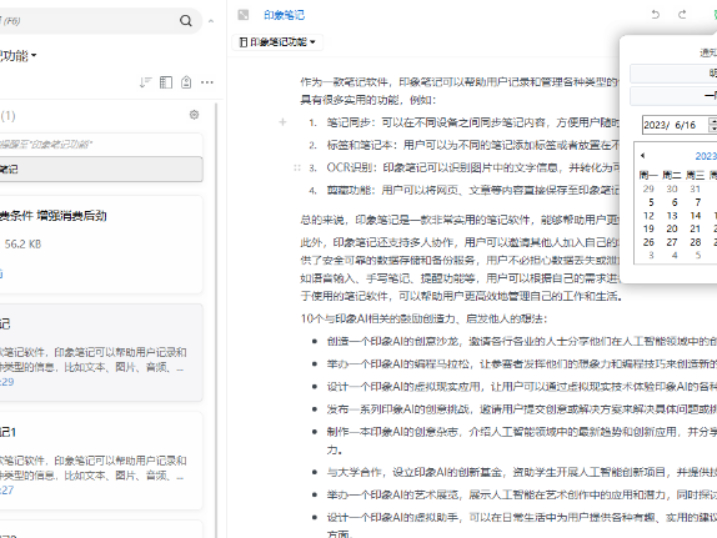Pick greyed-out day 29 in the calendar
This screenshot has width=717, height=538.
(648, 189)
